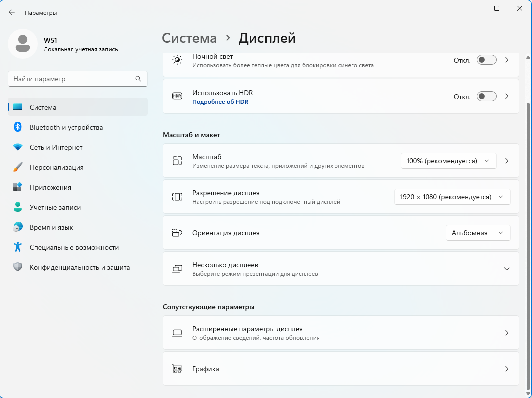This screenshot has width=532, height=398.
Task: Click the Откл. label beside Ночной свет
Action: (x=462, y=60)
